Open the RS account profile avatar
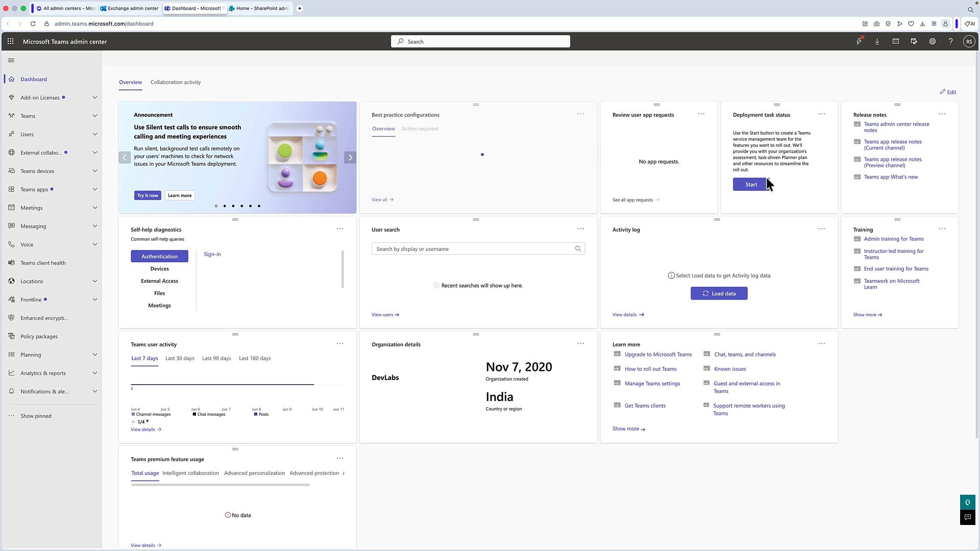980x551 pixels. click(969, 41)
